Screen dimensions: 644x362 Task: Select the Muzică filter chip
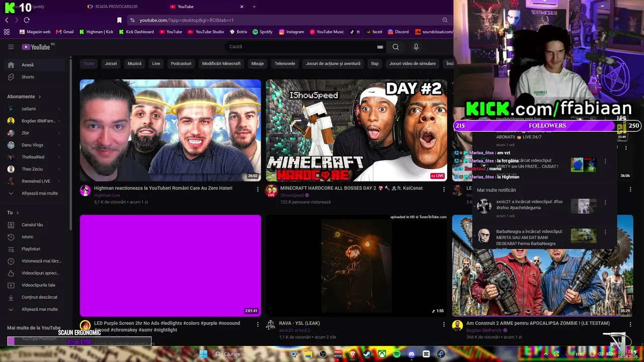coord(134,64)
